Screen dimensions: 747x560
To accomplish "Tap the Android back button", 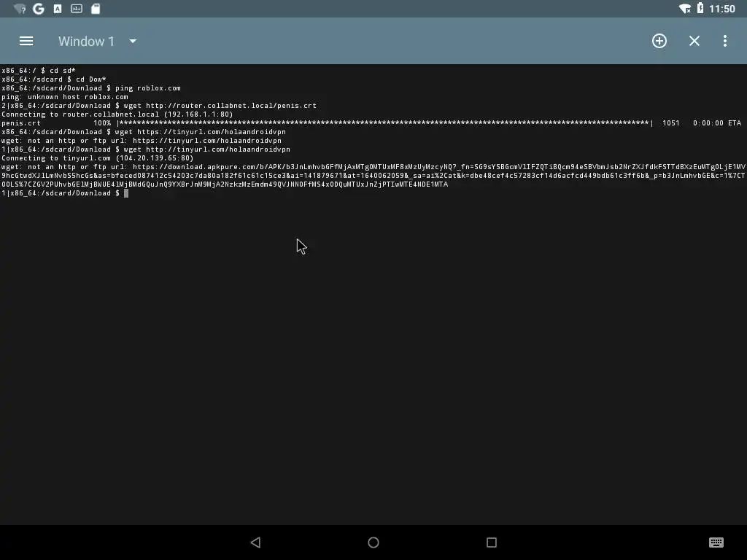I will [256, 542].
